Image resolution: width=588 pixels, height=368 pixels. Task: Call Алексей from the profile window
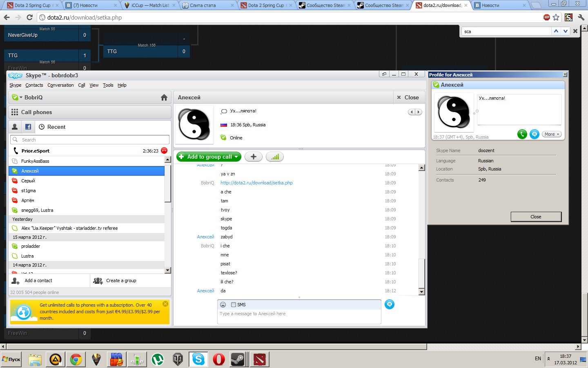[522, 134]
